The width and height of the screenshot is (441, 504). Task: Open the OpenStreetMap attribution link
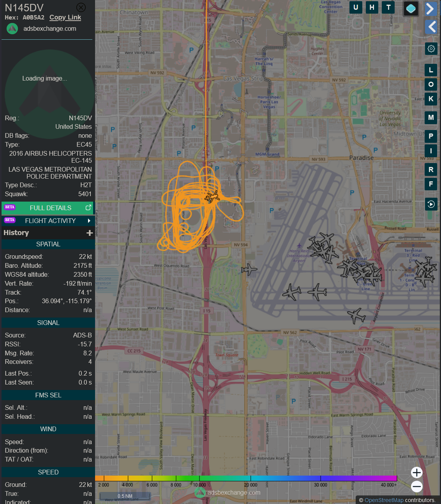click(x=384, y=500)
